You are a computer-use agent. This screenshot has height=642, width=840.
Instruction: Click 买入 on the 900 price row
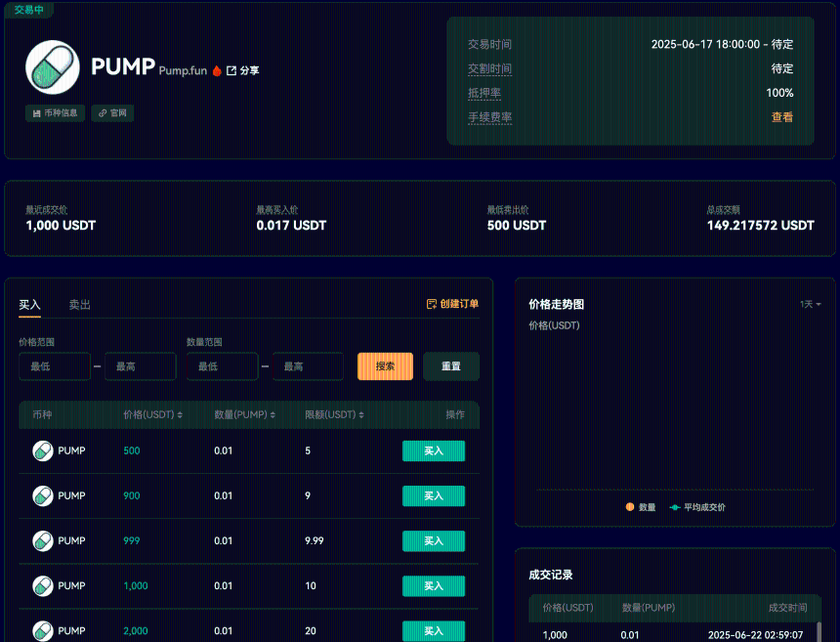pos(434,495)
